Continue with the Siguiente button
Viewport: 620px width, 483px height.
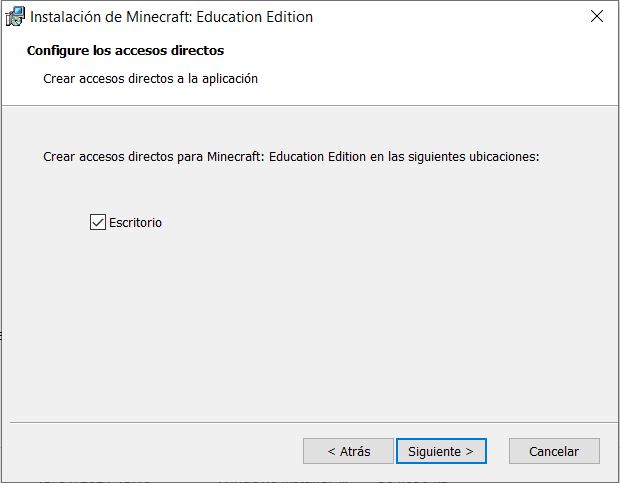pyautogui.click(x=441, y=451)
